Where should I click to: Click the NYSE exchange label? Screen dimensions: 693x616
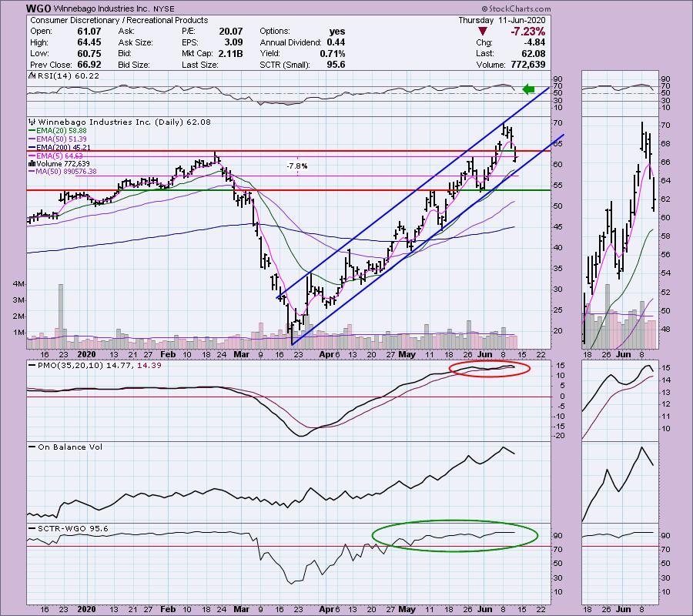(x=163, y=8)
